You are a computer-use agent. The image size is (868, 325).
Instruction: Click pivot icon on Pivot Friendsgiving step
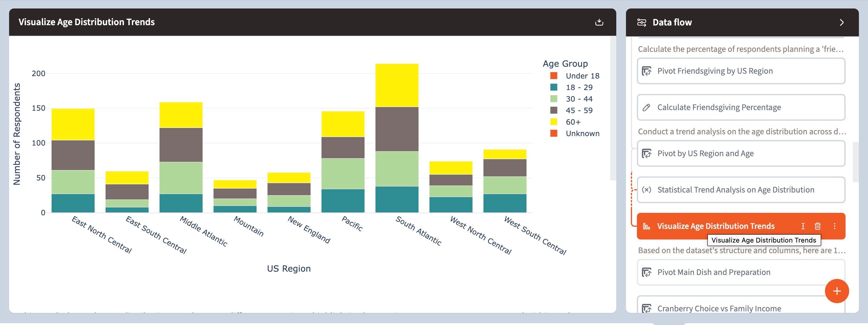(x=646, y=71)
